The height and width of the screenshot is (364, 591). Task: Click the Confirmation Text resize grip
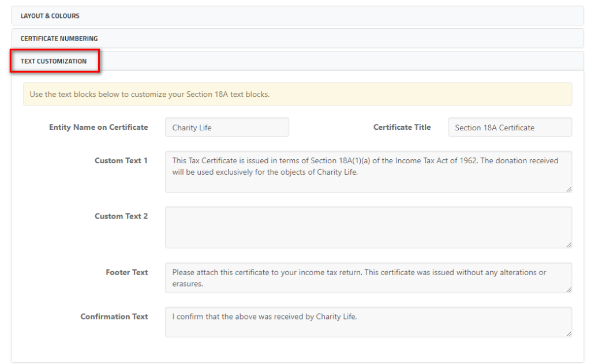[568, 333]
